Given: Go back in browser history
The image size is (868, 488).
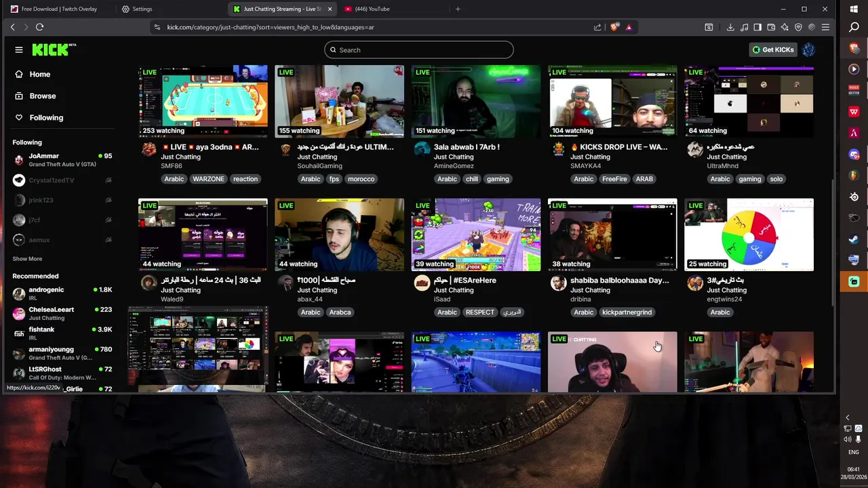Looking at the screenshot, I should 12,27.
